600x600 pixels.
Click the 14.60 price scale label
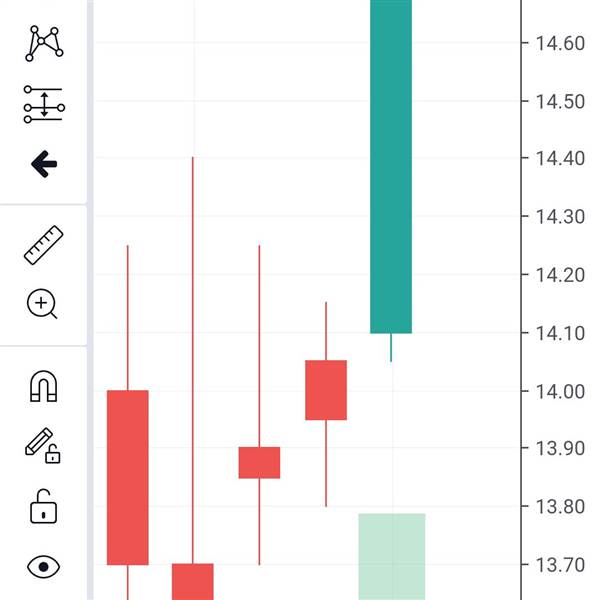tap(560, 43)
